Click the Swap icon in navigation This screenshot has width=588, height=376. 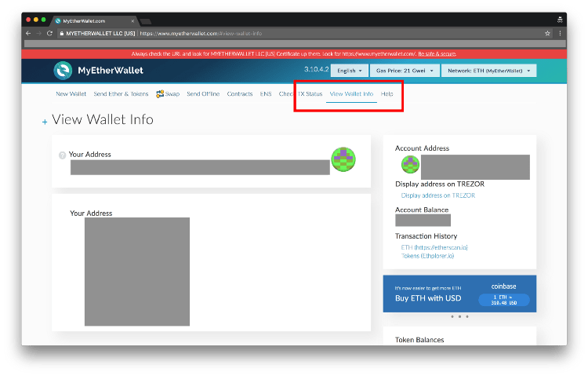pyautogui.click(x=160, y=94)
